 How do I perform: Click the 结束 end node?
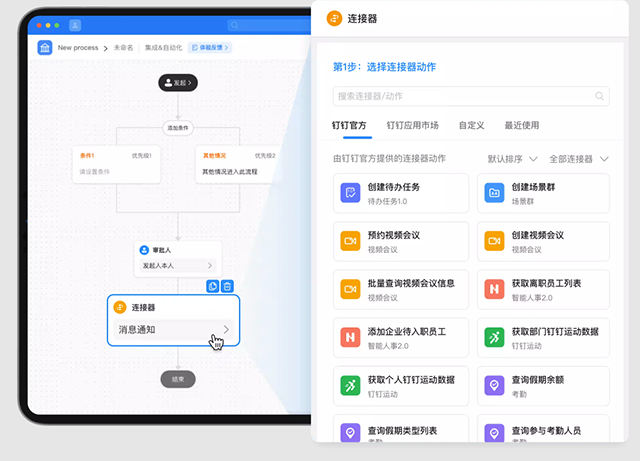coord(178,379)
